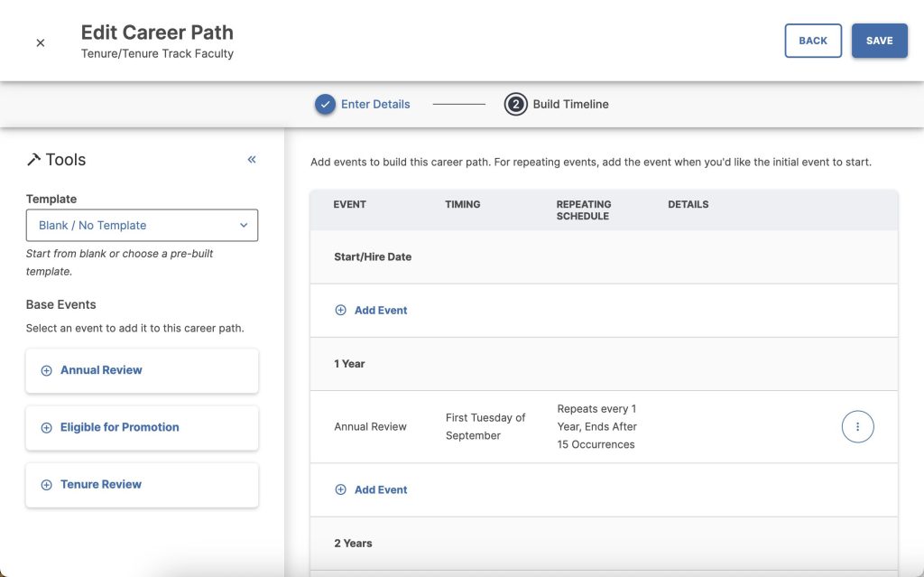Open the Blank / No Template dropdown
This screenshot has height=577, width=924.
tap(142, 226)
